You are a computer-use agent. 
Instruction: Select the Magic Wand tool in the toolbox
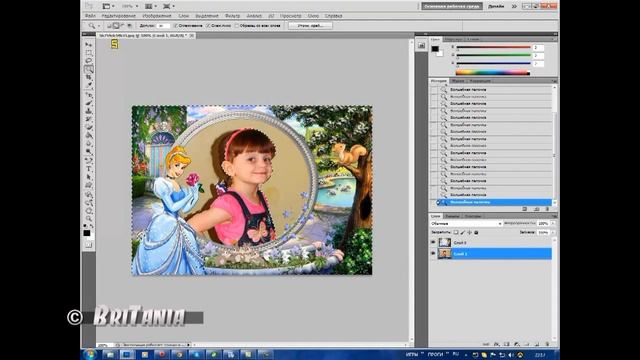[x=89, y=69]
